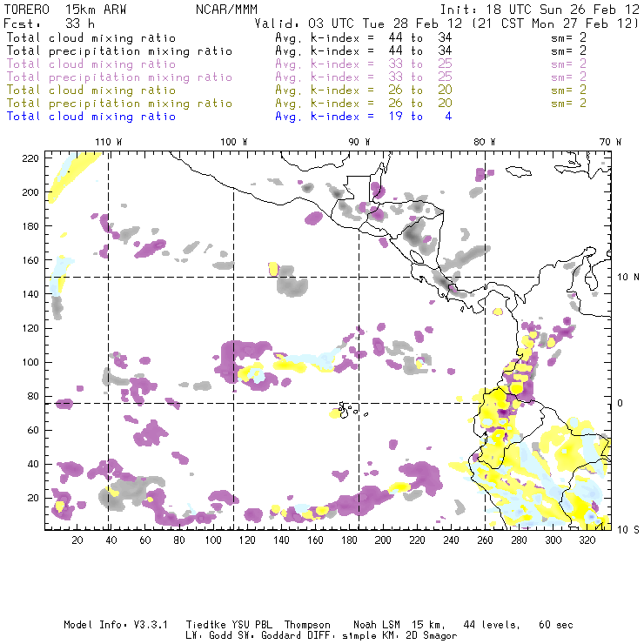Viewport: 644px width, 644px height.
Task: Click the "320" tick on the horizontal axis
Action: point(587,540)
